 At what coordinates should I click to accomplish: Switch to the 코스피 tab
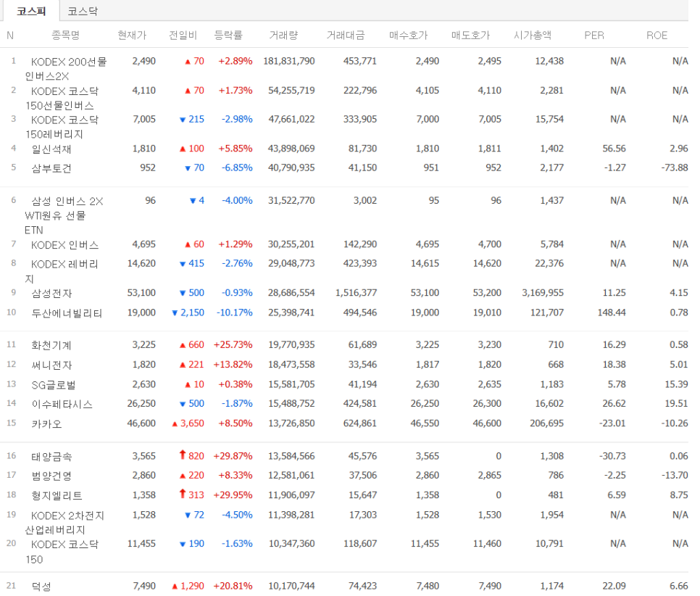coord(31,11)
